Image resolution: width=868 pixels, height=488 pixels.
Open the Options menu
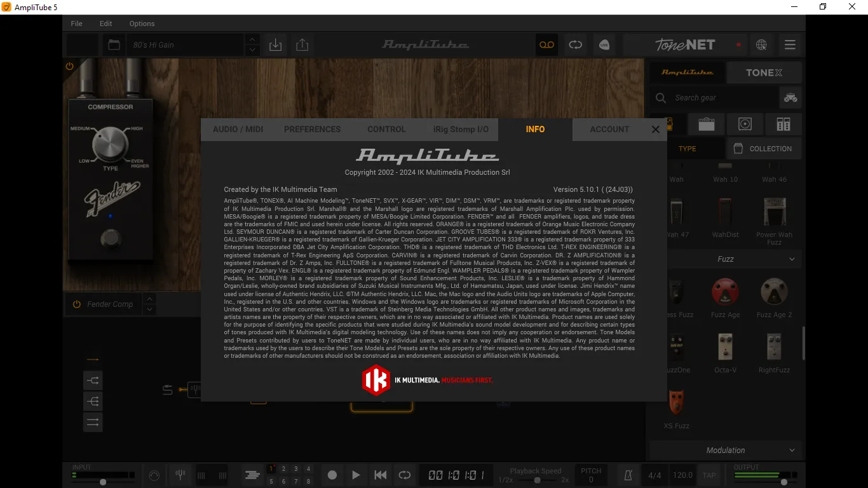coord(142,24)
